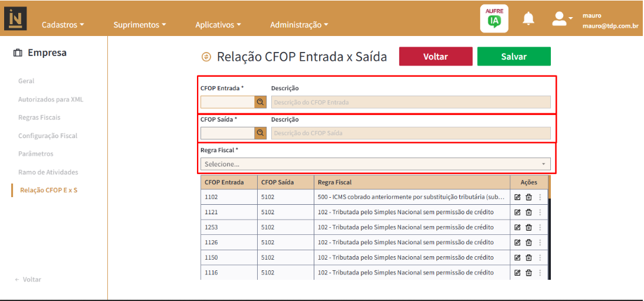Edit the row with CFOP Entrada 1116
Image resolution: width=644 pixels, height=301 pixels.
[x=517, y=273]
